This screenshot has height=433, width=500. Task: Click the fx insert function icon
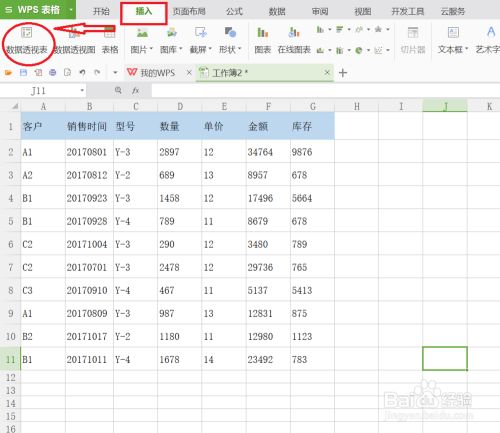[135, 90]
